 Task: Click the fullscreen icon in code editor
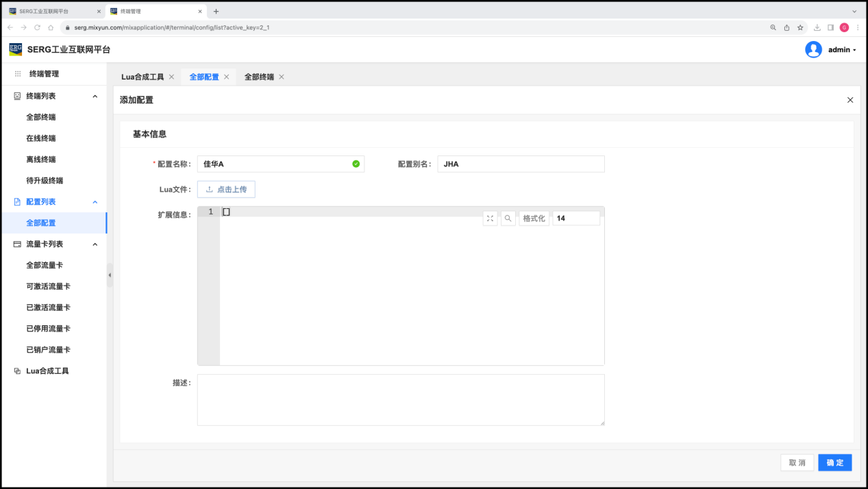490,218
